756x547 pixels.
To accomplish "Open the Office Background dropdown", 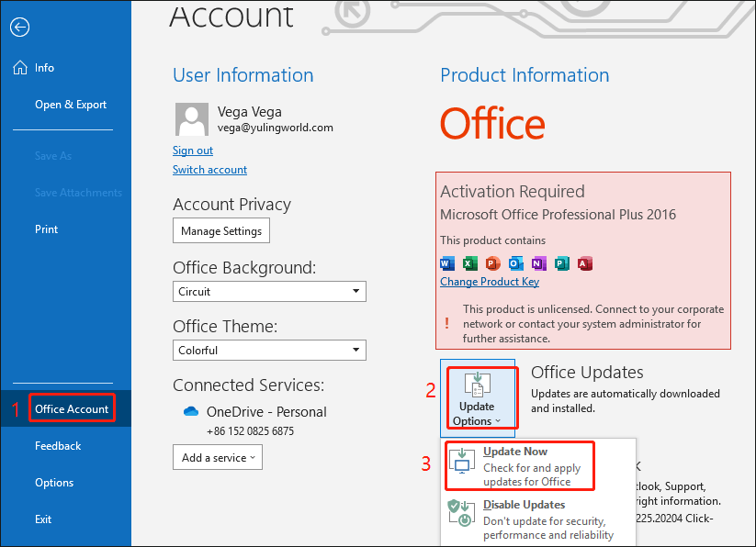I will (269, 291).
